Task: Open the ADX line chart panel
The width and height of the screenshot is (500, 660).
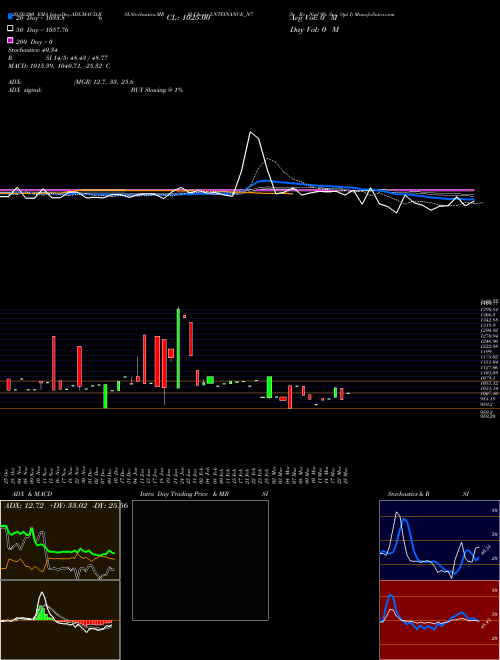Action: [60, 540]
